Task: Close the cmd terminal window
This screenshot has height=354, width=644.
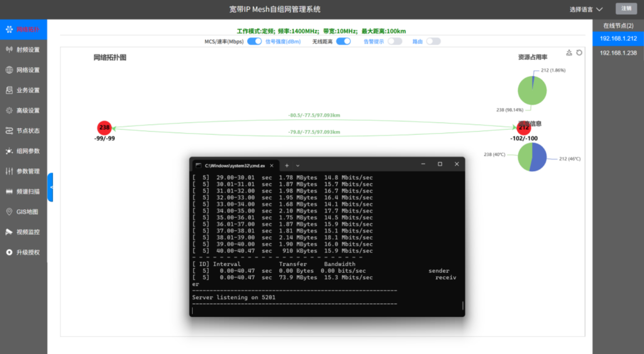Action: coord(457,164)
